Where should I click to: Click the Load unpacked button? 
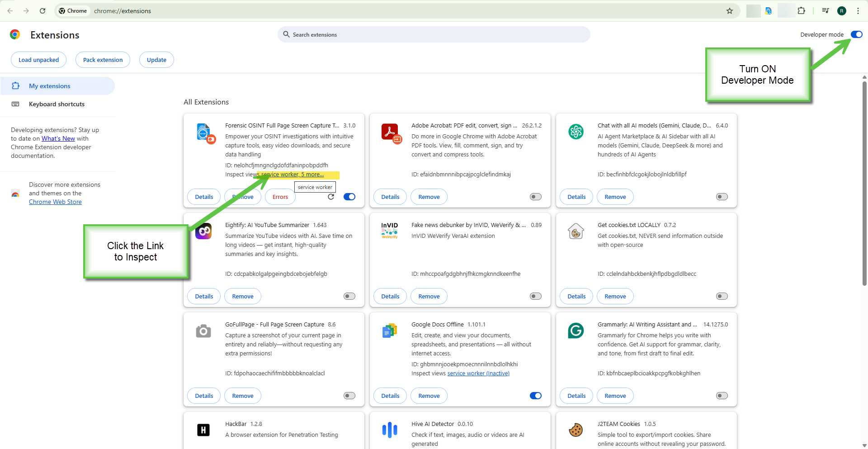pos(38,60)
